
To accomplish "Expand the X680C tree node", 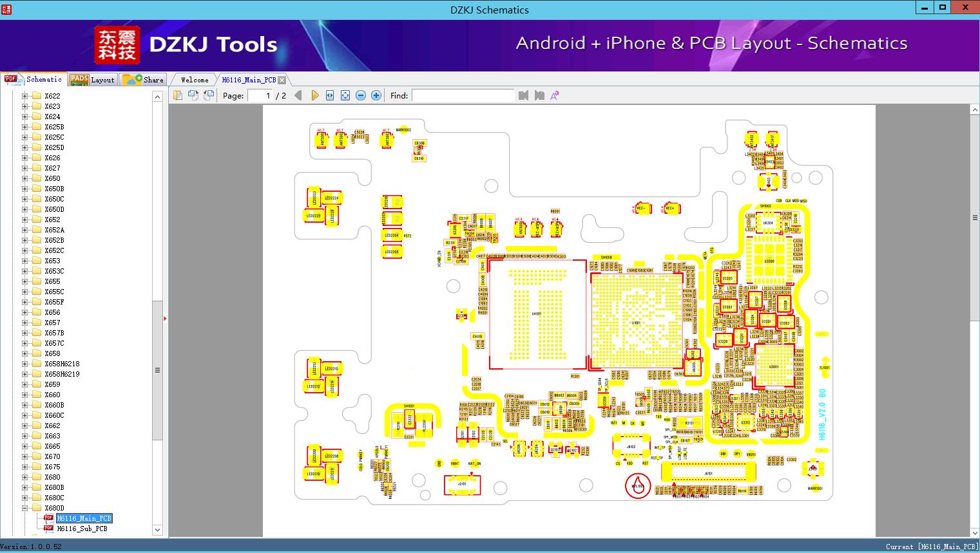I will click(x=24, y=498).
